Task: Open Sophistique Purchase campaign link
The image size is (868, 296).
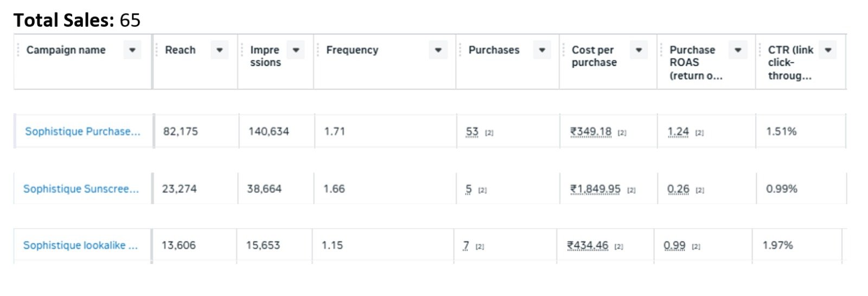Action: pyautogui.click(x=82, y=131)
